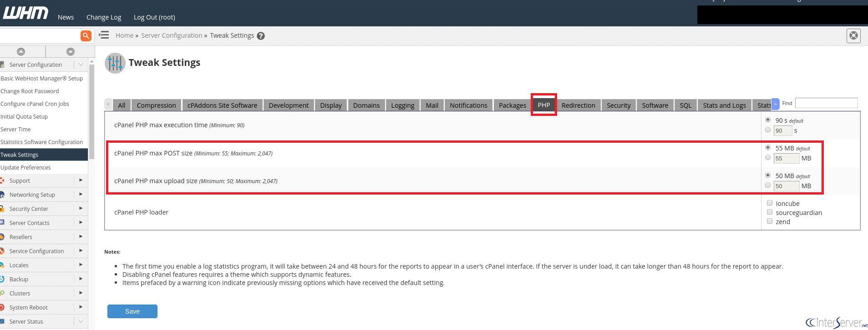
Task: Open the help question mark icon
Action: tap(261, 36)
